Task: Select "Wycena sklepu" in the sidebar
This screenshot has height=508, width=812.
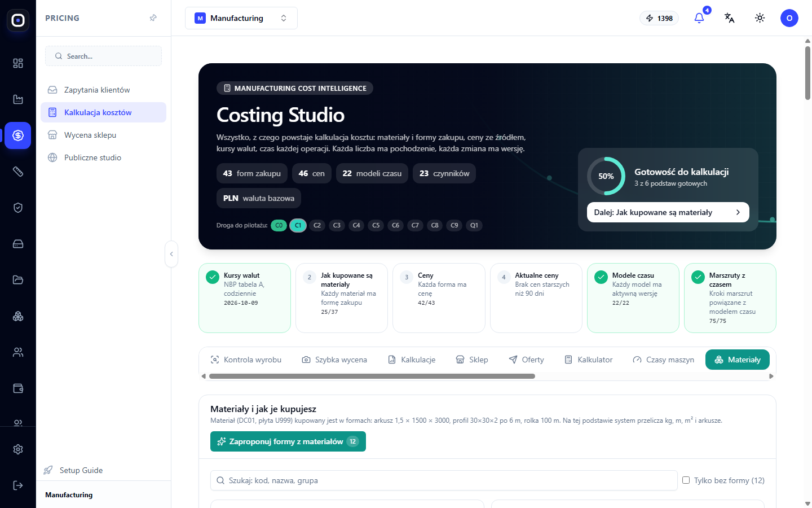Action: click(x=103, y=135)
